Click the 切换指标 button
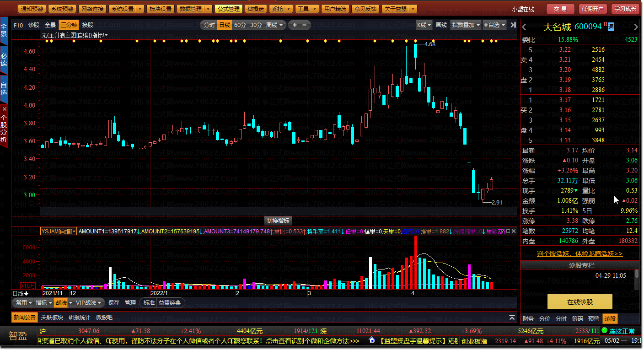 [x=278, y=221]
